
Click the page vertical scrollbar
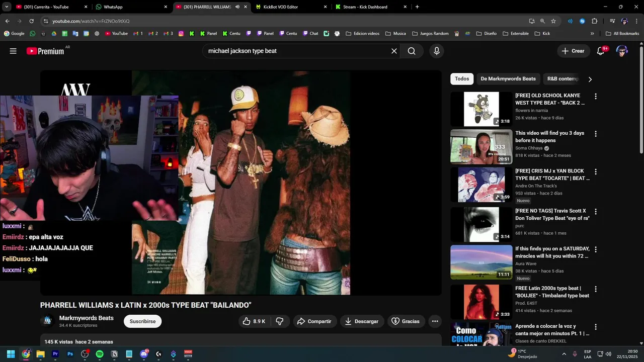click(x=641, y=101)
